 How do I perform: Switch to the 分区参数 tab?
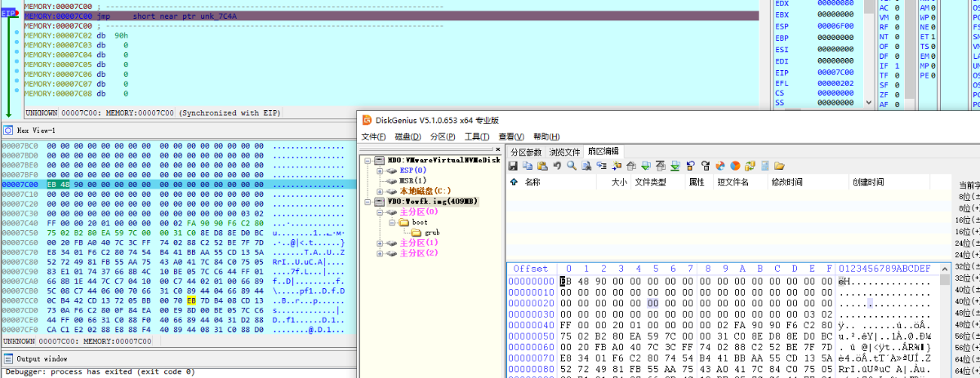(x=526, y=152)
